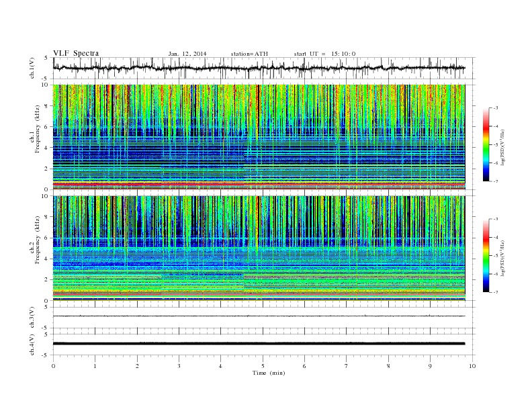Click the ch.1 'Frequency (kHz)' axis title
This screenshot has height=411, width=532.
(38, 129)
